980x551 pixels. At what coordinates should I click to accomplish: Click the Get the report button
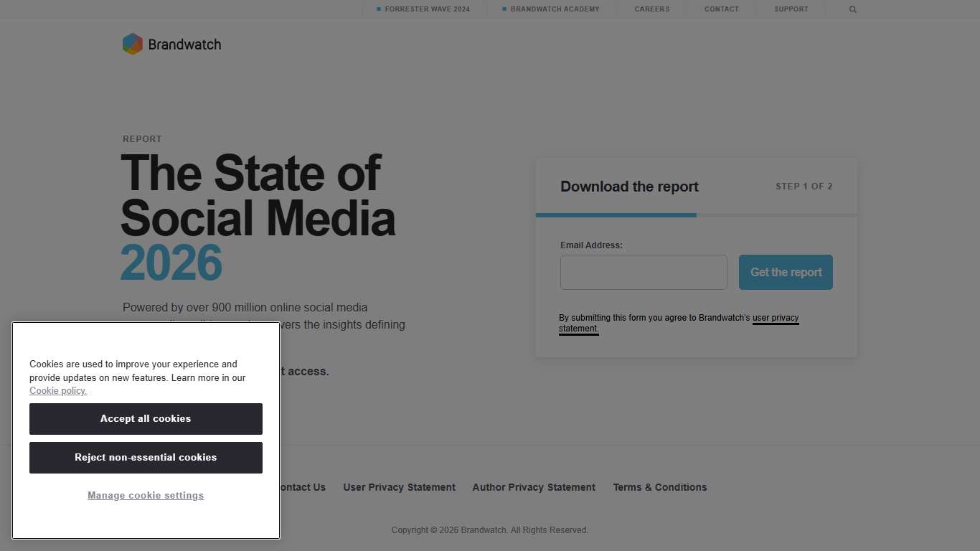(x=786, y=272)
